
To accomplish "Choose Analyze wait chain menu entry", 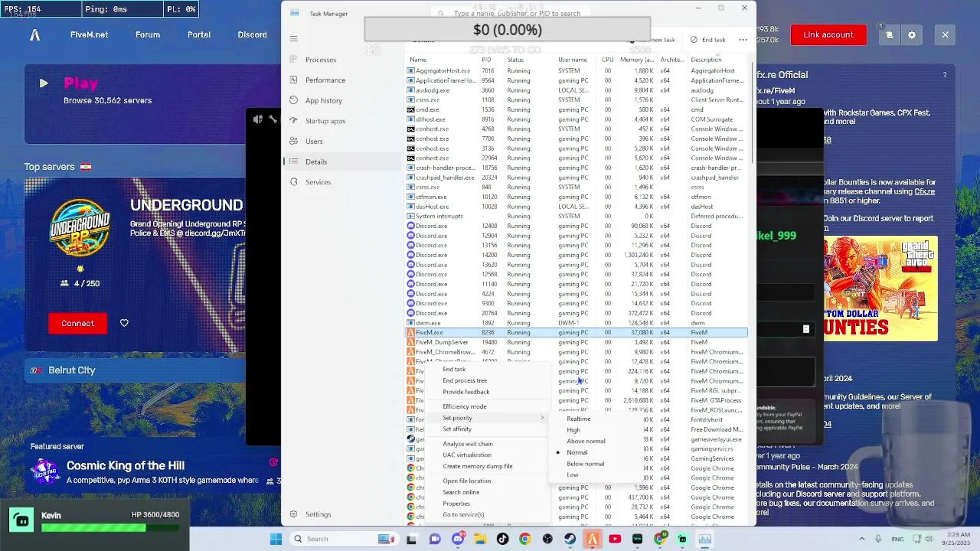I will (468, 444).
